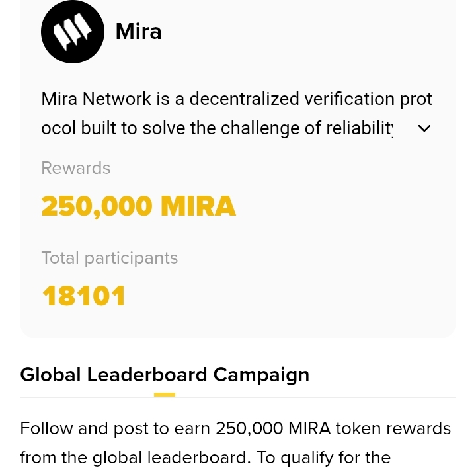The image size is (476, 476).
Task: Click the Mira logo icon
Action: 73,32
